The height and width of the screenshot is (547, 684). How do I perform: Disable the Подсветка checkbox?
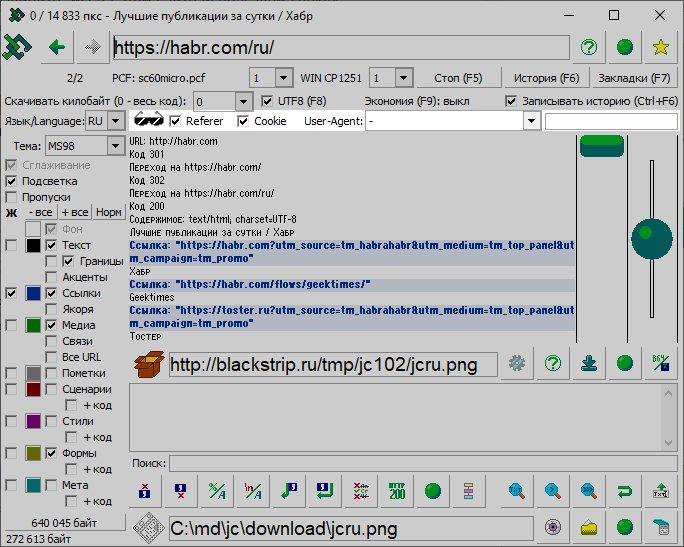point(11,181)
